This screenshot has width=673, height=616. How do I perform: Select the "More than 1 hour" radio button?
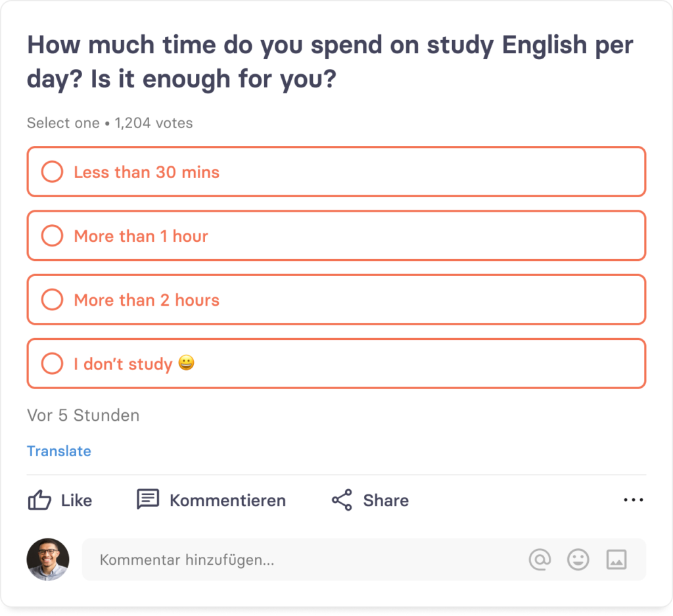tap(52, 236)
